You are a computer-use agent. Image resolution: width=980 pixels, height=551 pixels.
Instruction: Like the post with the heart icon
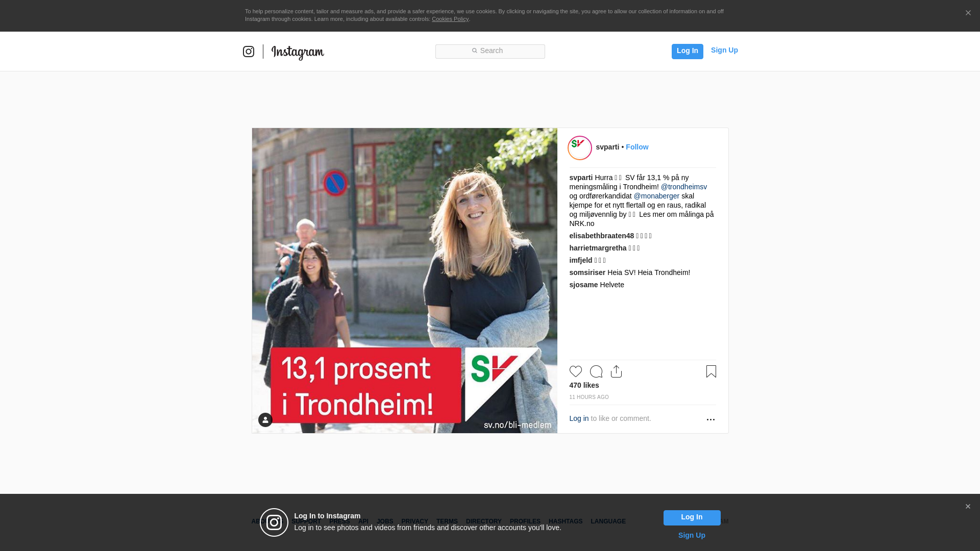click(x=576, y=371)
